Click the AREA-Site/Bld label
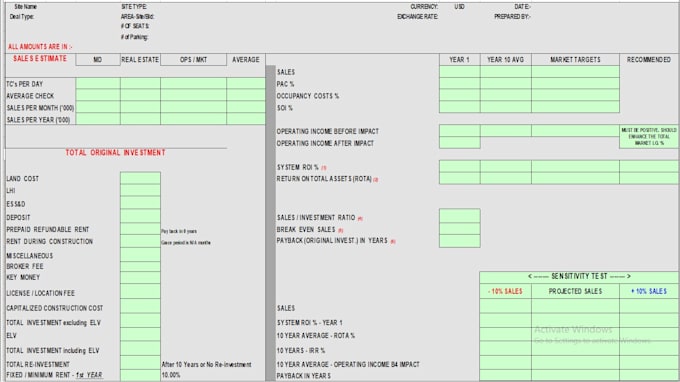 137,17
